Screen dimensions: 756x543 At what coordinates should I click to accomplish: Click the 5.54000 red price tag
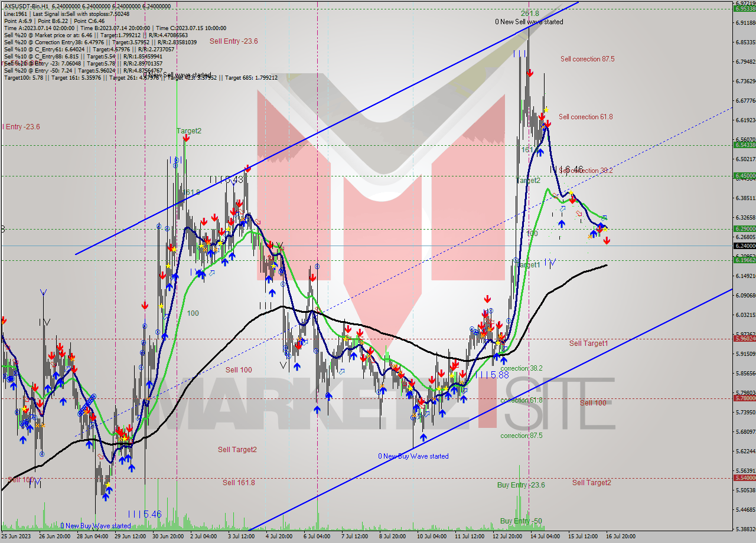point(744,477)
